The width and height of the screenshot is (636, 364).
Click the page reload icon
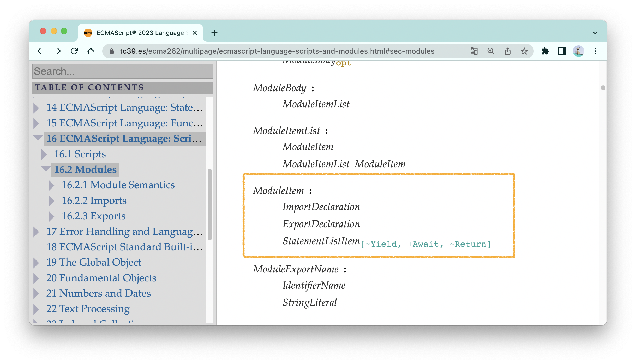point(74,51)
